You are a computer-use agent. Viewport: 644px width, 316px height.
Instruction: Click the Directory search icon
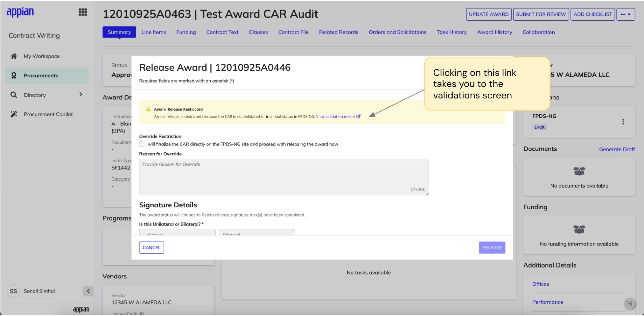pyautogui.click(x=14, y=95)
